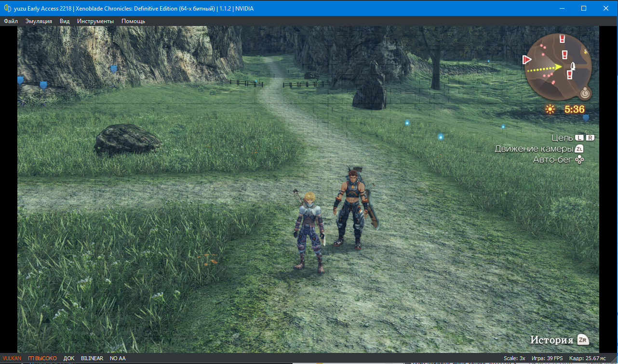Click the История label
The image size is (618, 364).
pyautogui.click(x=551, y=339)
